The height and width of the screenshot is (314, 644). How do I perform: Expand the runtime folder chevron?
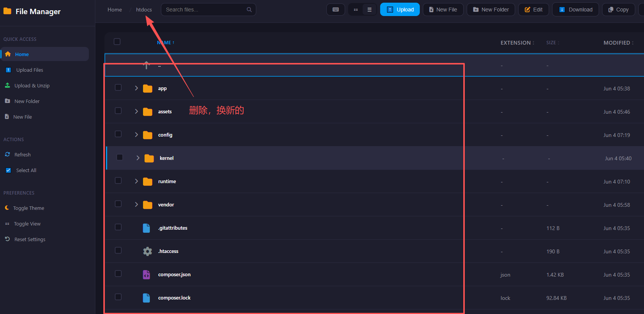[136, 181]
